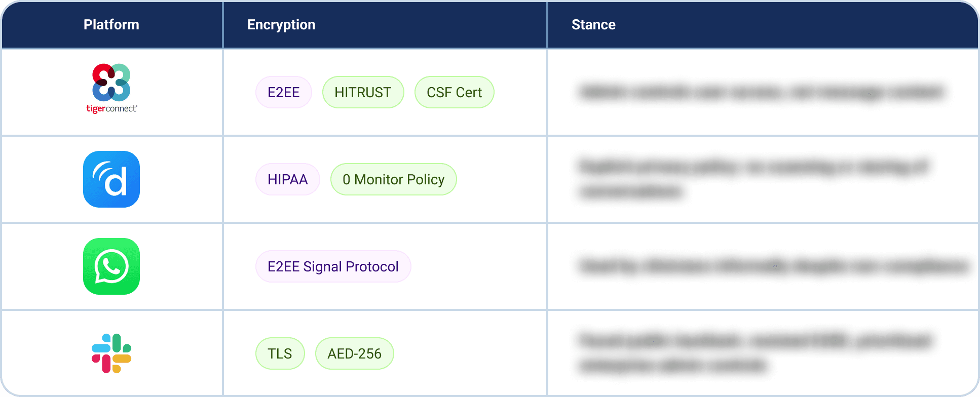Select the HIPAA tag
The height and width of the screenshot is (397, 980).
pos(287,179)
